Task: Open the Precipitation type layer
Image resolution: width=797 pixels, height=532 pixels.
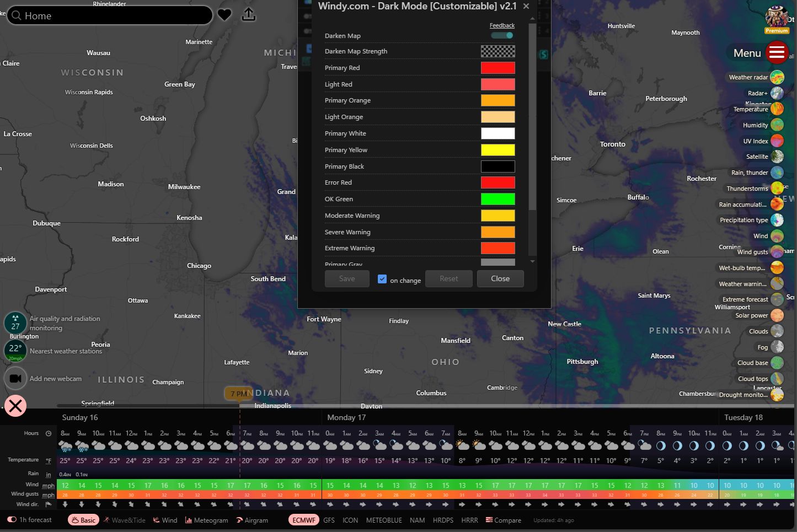Action: coord(777,220)
